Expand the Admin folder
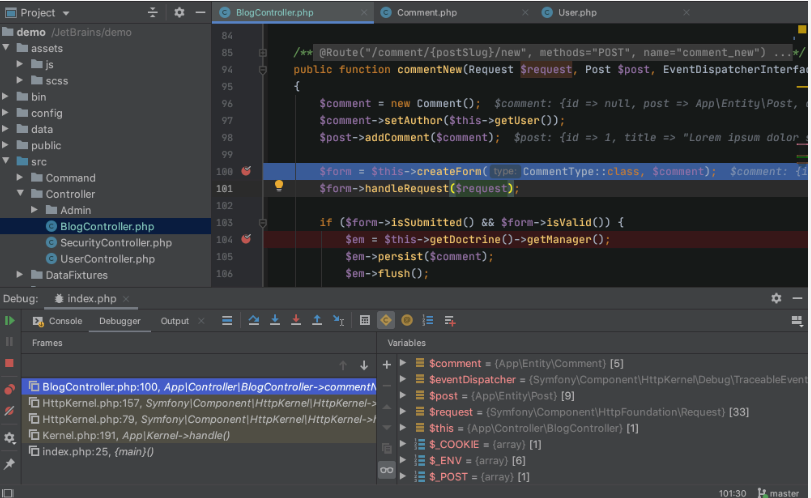 pyautogui.click(x=34, y=210)
